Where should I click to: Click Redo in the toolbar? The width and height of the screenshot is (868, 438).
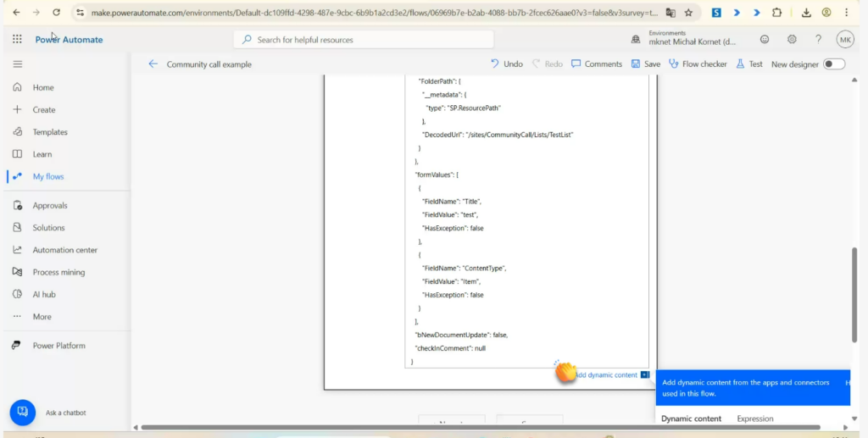click(x=547, y=64)
